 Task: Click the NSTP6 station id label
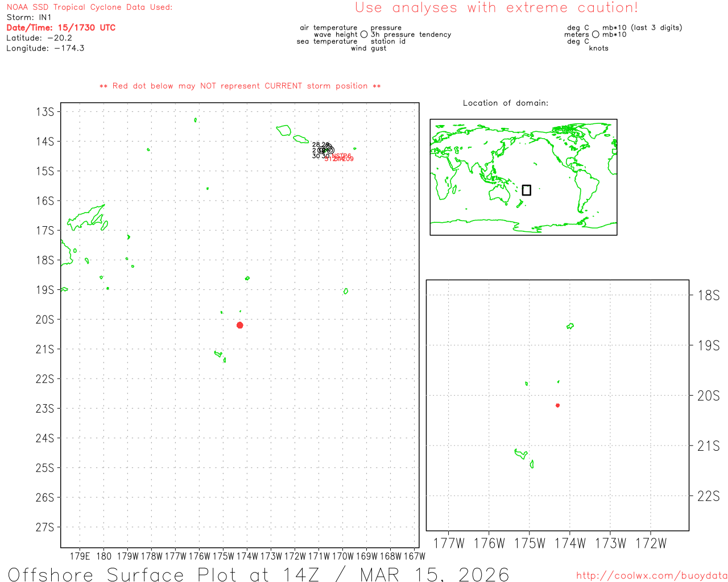pos(342,156)
